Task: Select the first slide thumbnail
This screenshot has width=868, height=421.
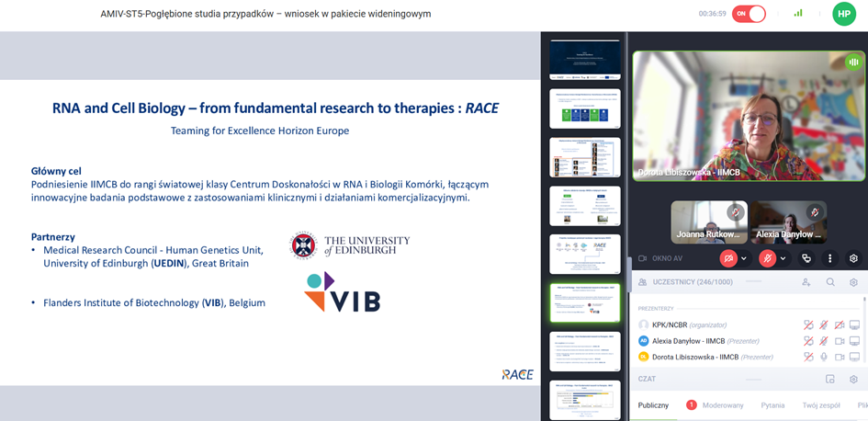Action: pyautogui.click(x=585, y=59)
